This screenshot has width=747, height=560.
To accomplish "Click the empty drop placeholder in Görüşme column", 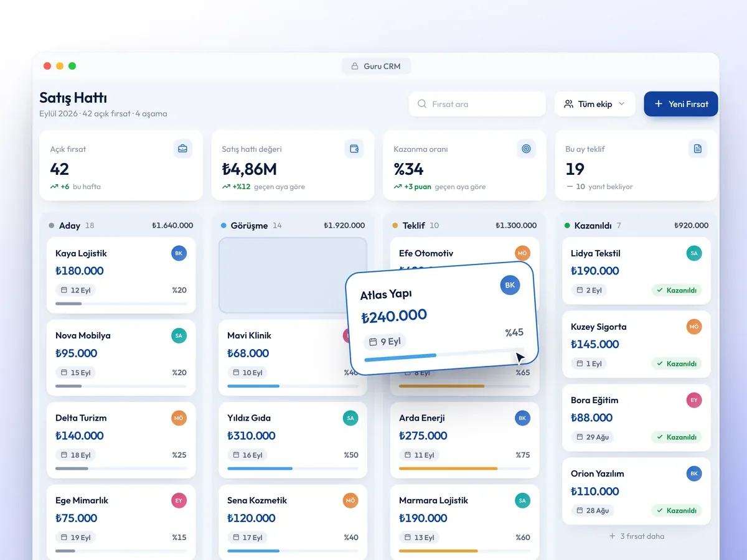I will point(293,275).
